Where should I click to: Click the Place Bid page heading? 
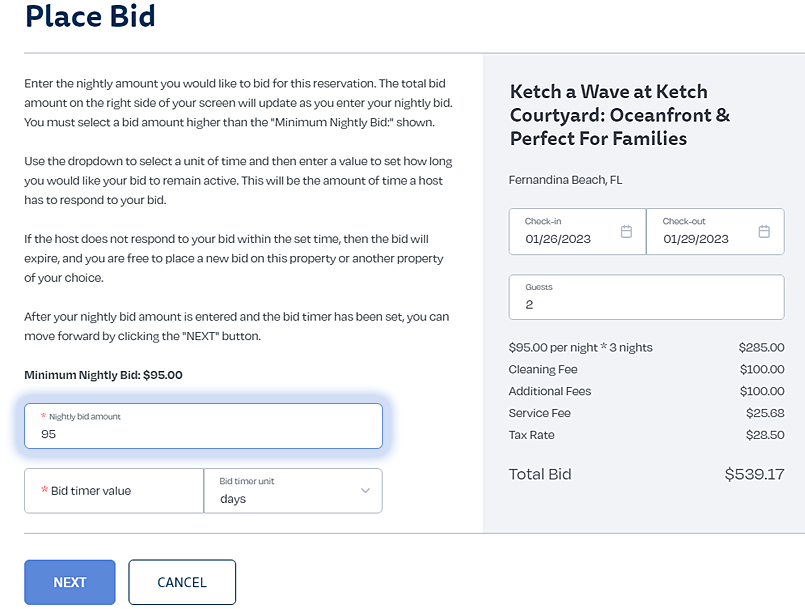click(x=90, y=17)
